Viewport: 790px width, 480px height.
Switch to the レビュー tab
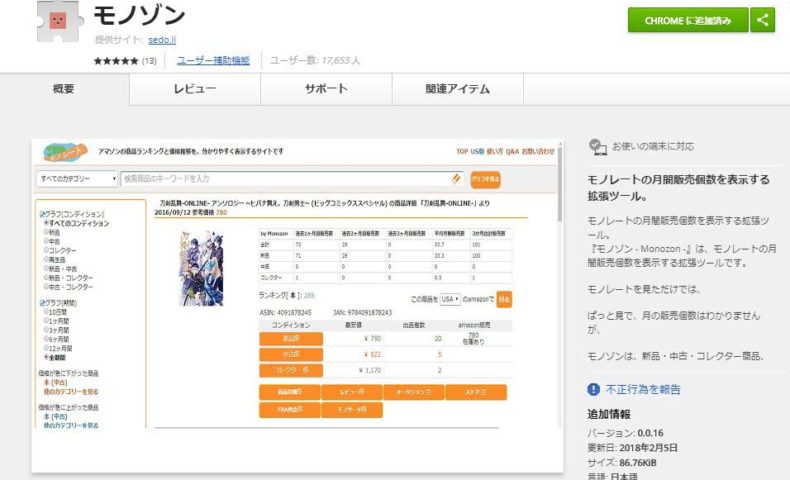[195, 89]
